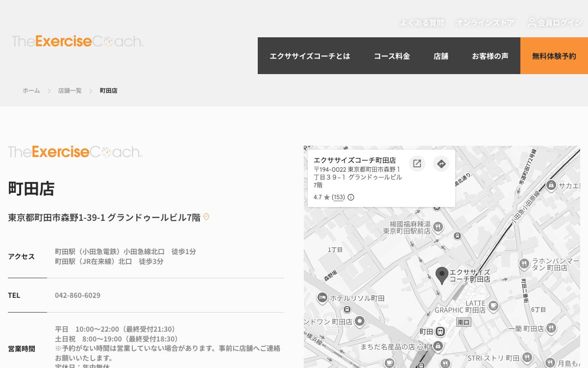
Task: Click the ドワン 町田店 map marker
Action: click(x=360, y=321)
